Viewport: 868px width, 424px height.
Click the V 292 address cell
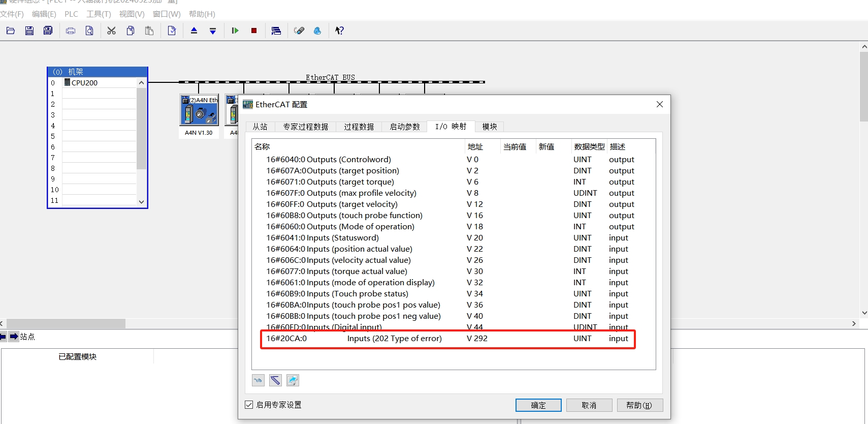click(x=477, y=338)
